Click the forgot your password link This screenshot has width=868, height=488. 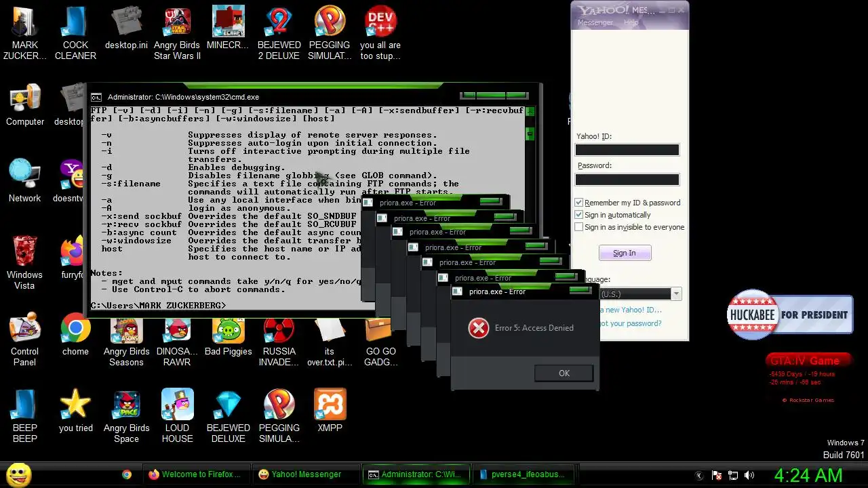click(630, 323)
